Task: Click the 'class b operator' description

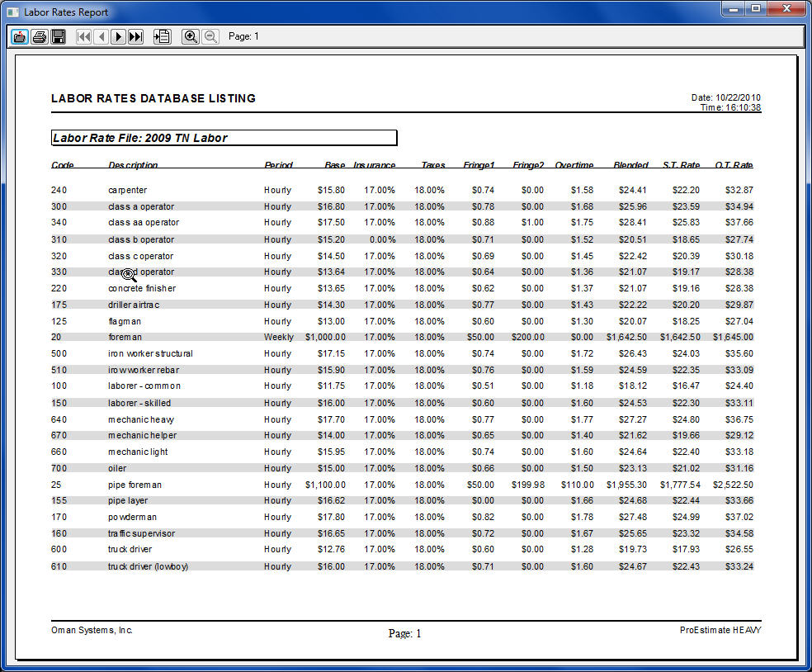Action: tap(141, 239)
